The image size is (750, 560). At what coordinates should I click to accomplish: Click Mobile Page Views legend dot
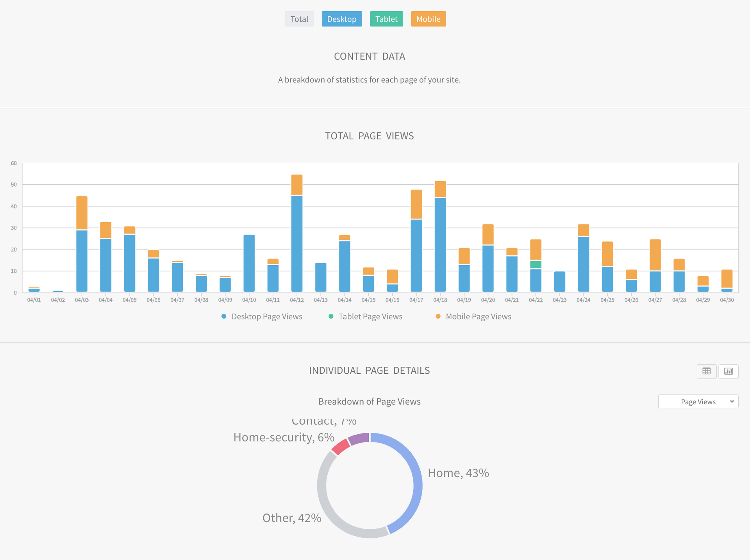click(438, 316)
